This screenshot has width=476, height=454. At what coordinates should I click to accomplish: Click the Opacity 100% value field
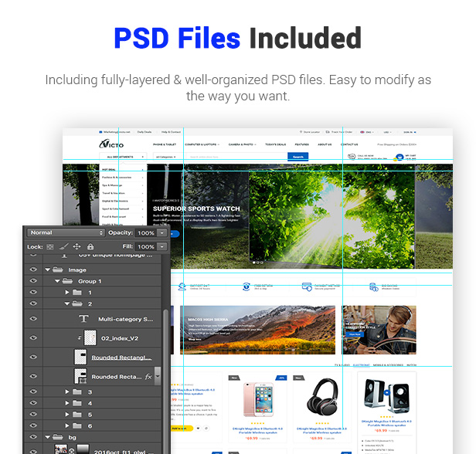pyautogui.click(x=146, y=233)
